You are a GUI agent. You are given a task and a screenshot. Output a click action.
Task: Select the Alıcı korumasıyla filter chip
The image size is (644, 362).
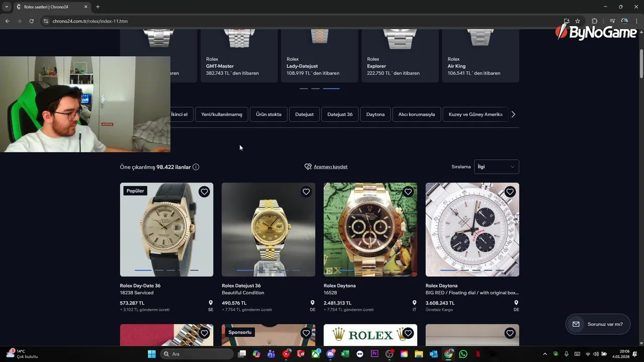click(417, 114)
